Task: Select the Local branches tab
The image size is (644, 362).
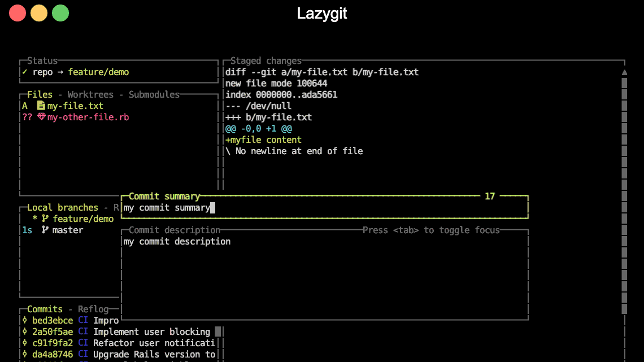Action: point(63,207)
